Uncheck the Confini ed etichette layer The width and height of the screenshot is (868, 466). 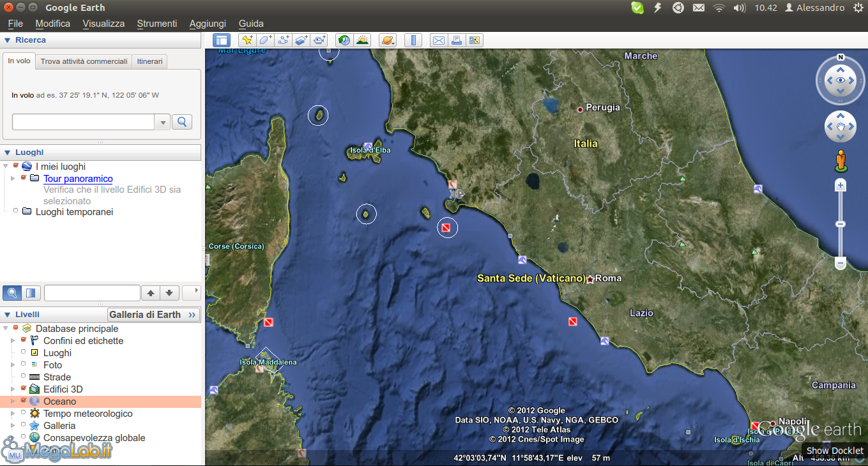click(23, 340)
